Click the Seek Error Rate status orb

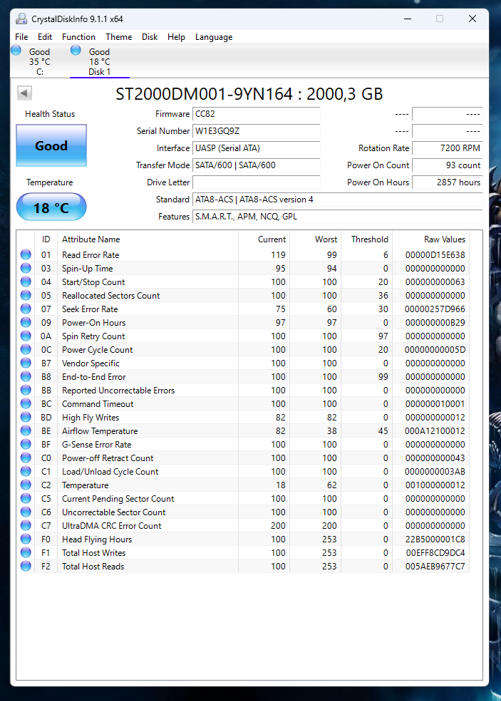point(26,308)
